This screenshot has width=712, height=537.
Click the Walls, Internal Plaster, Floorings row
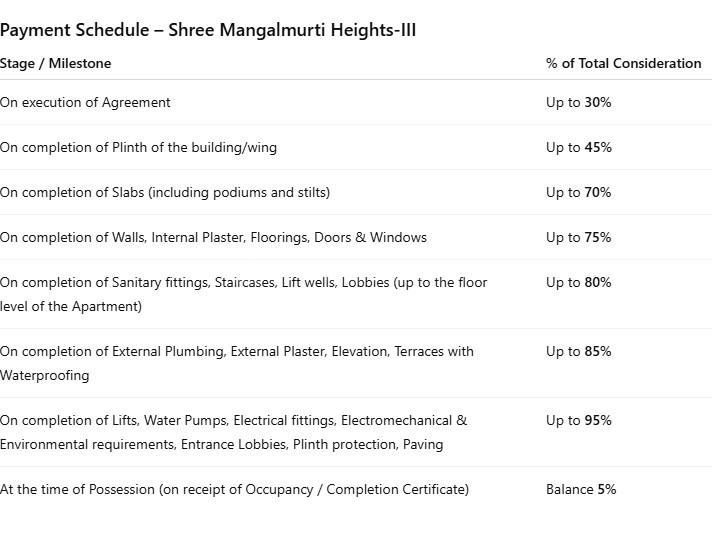(x=213, y=237)
